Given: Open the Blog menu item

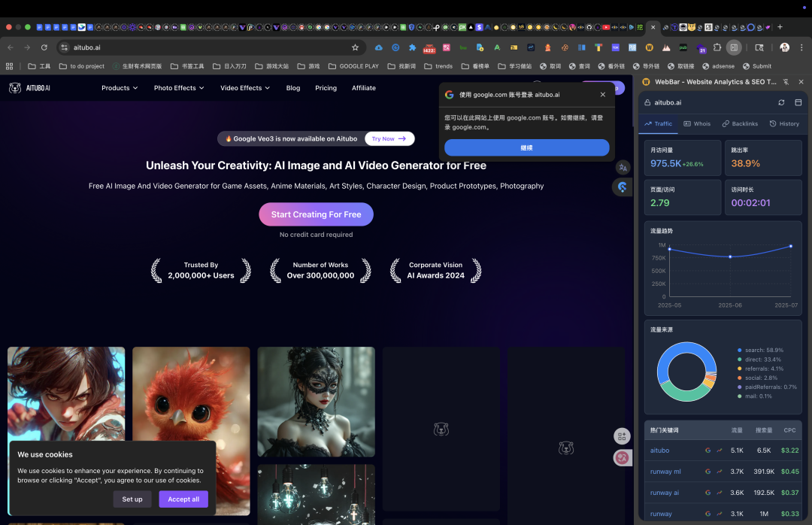Looking at the screenshot, I should tap(293, 88).
